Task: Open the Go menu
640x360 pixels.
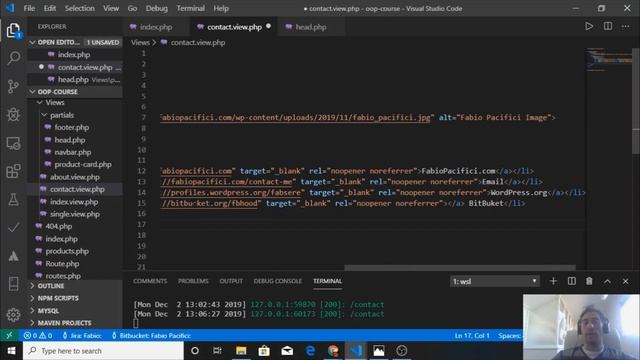Action: pos(132,8)
